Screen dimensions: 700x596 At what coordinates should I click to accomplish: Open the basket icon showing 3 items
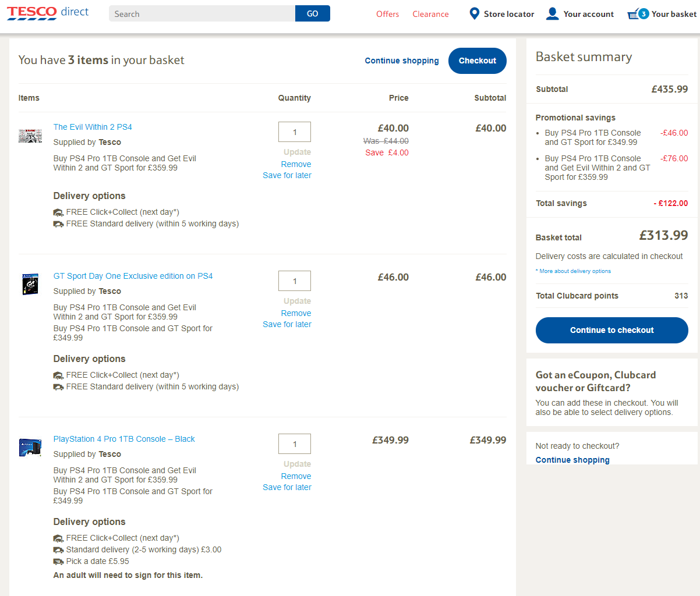pyautogui.click(x=637, y=13)
